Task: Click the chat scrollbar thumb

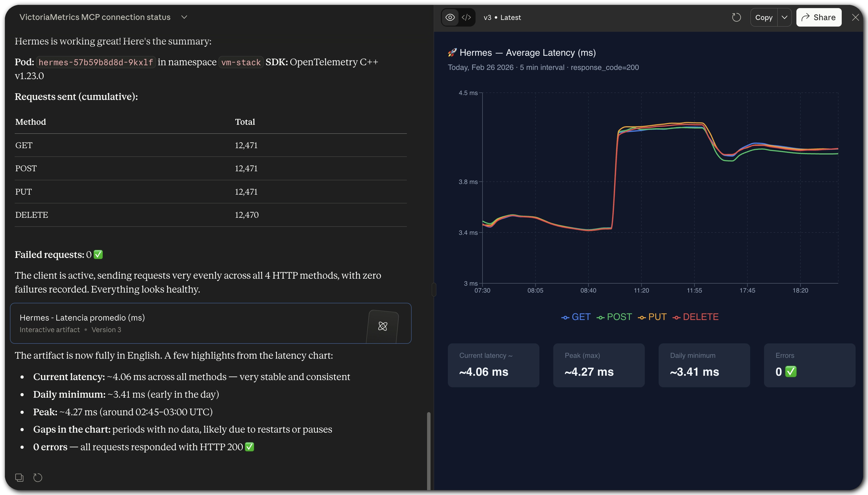Action: tap(429, 451)
